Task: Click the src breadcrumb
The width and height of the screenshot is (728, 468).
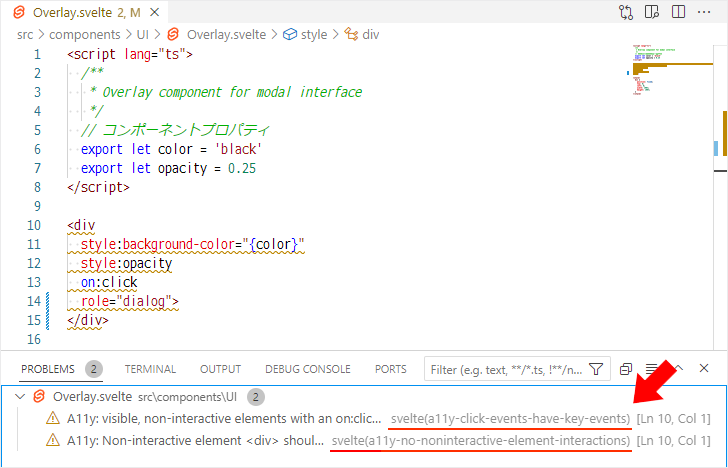Action: pyautogui.click(x=25, y=35)
